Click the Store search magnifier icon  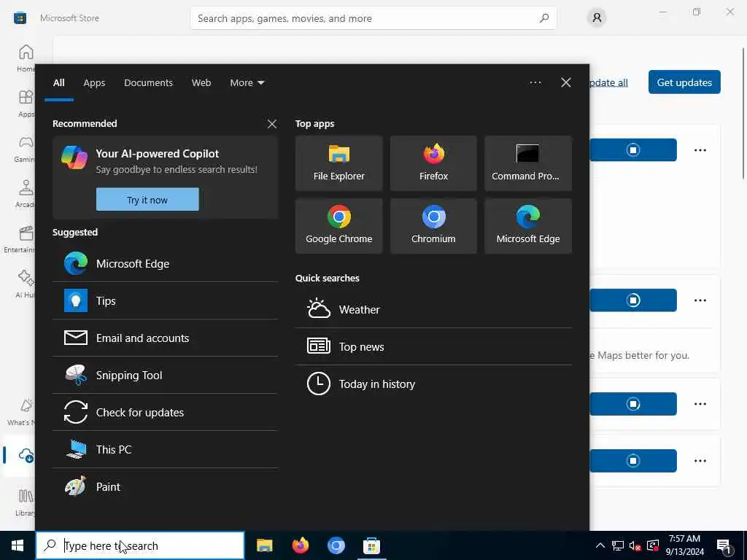544,18
